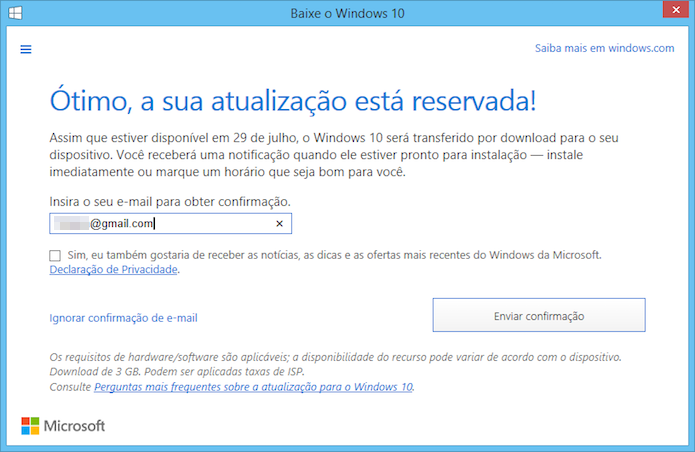Viewport: 695px width, 452px height.
Task: Click the "Insira o seu e-mail" label
Action: pyautogui.click(x=155, y=201)
